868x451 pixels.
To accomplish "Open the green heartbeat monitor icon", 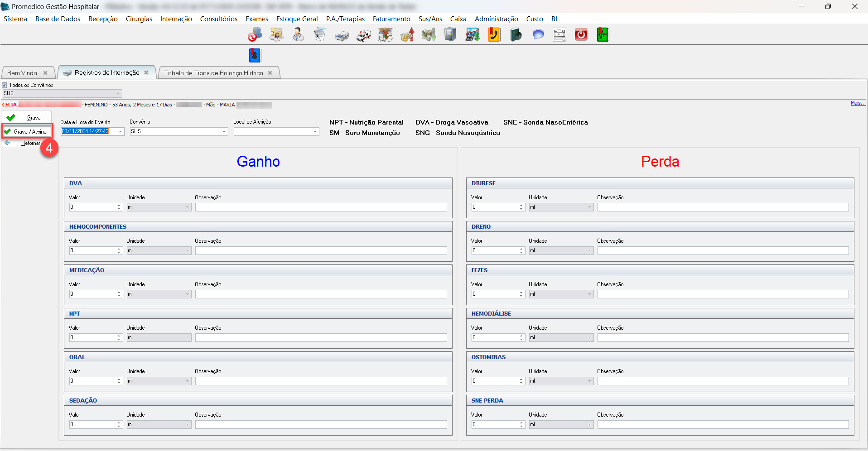I will [603, 35].
